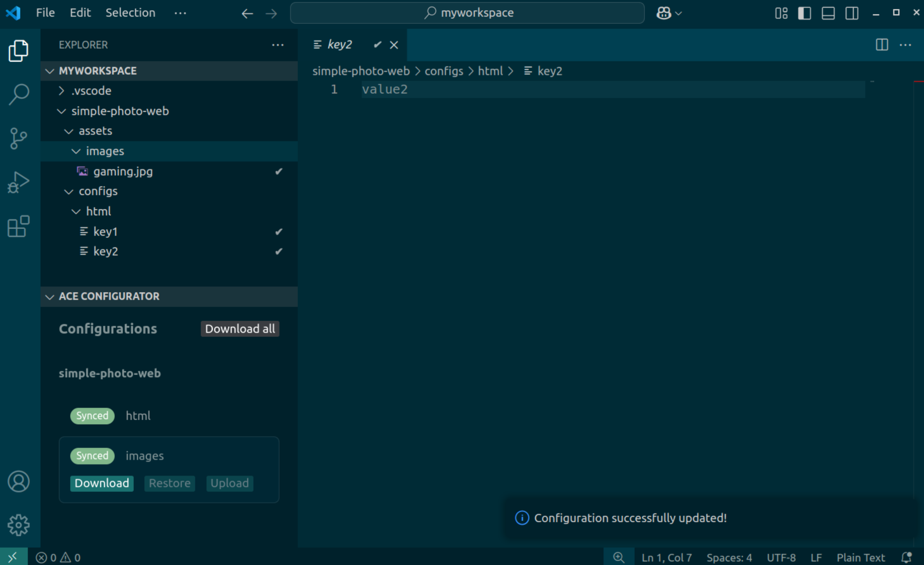Toggle the secondary side bar
Image resolution: width=924 pixels, height=565 pixels.
click(x=852, y=13)
